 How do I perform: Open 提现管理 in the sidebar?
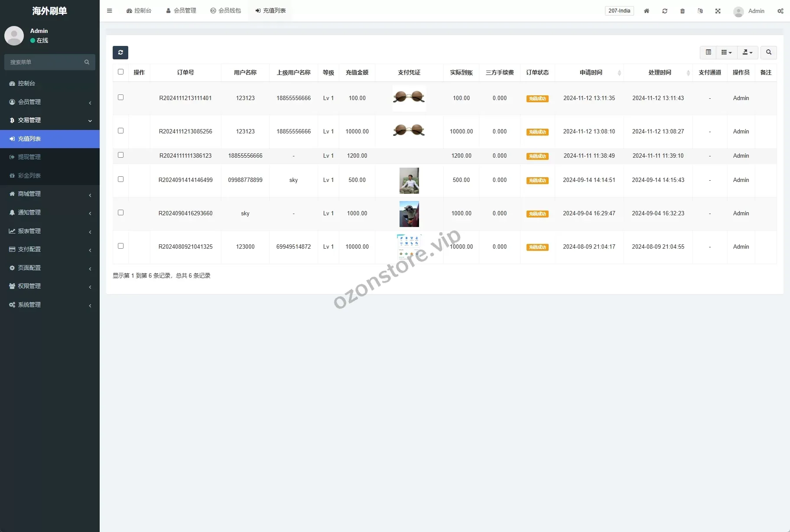[x=29, y=157]
